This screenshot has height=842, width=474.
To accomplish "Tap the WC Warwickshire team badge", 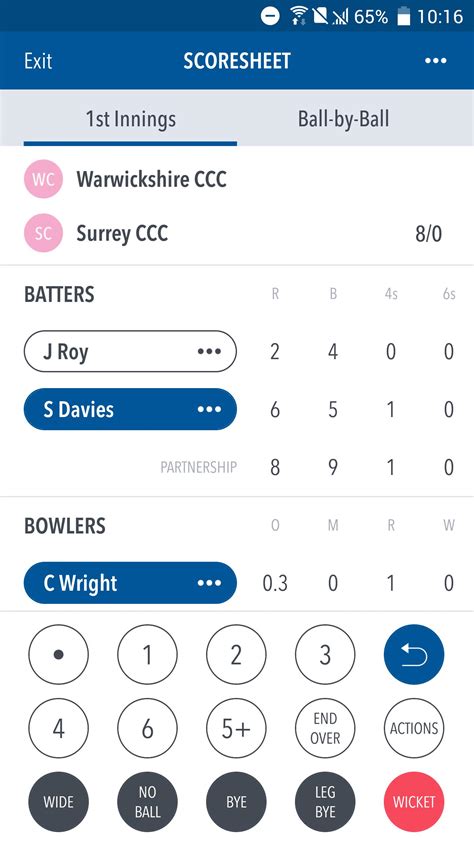I will click(x=43, y=179).
